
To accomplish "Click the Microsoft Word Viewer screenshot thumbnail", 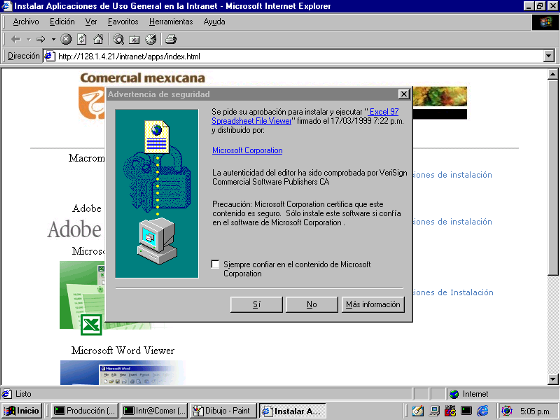I will coord(122,372).
